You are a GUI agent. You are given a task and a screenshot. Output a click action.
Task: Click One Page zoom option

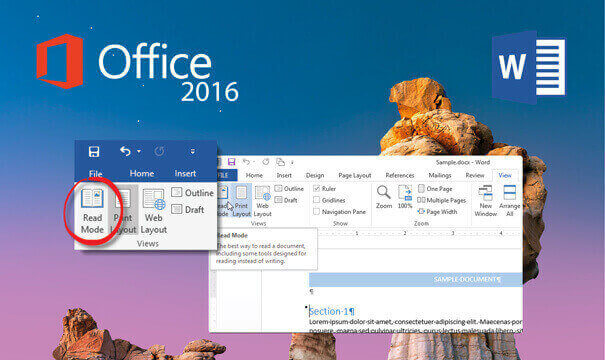coord(435,189)
